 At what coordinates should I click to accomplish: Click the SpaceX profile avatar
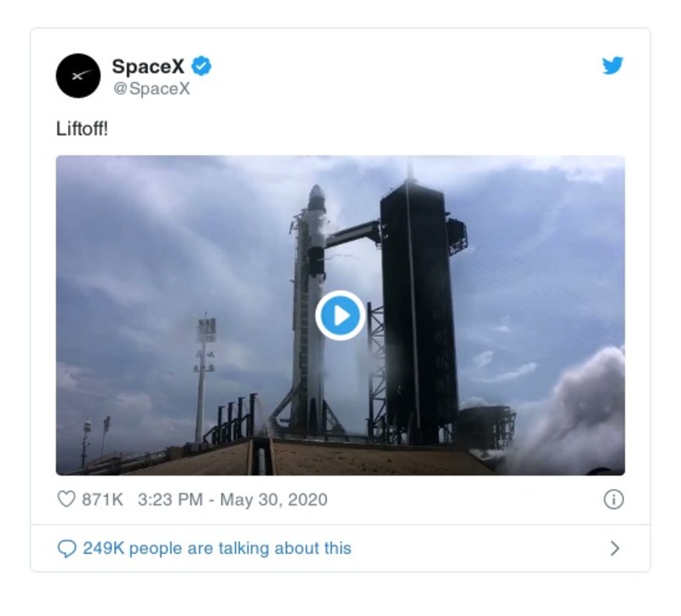pos(78,76)
